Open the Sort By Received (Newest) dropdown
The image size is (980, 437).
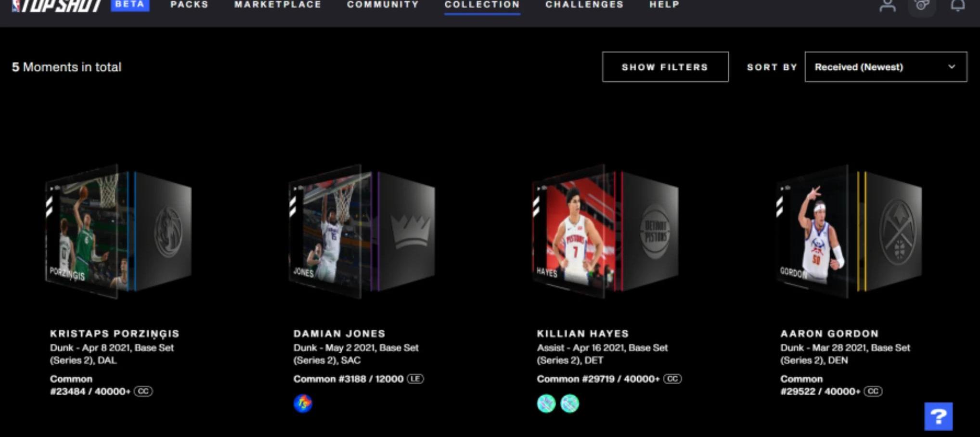[886, 67]
